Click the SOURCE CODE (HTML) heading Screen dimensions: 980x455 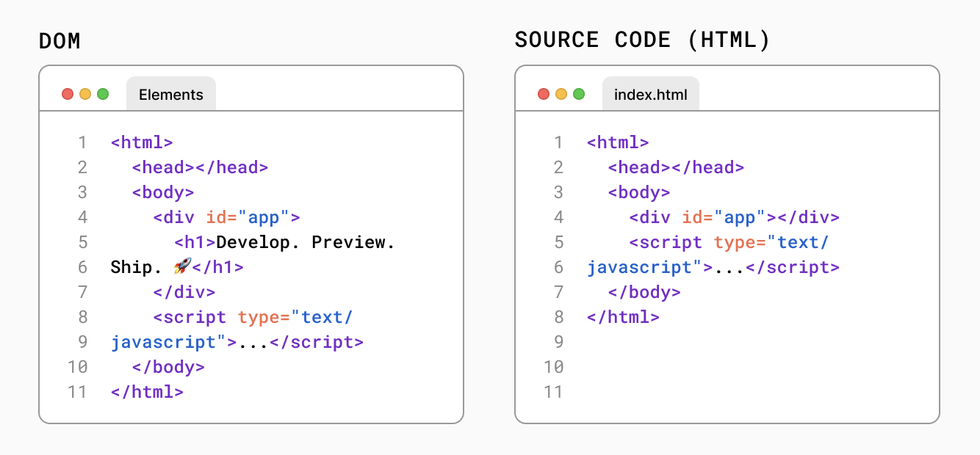643,40
